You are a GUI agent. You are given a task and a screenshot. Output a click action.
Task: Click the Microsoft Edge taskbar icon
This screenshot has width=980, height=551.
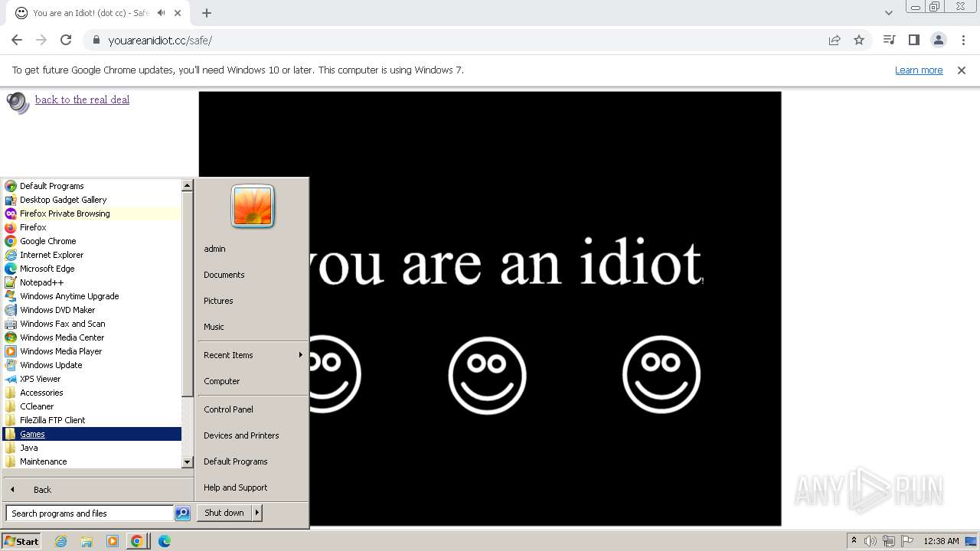[x=165, y=541]
